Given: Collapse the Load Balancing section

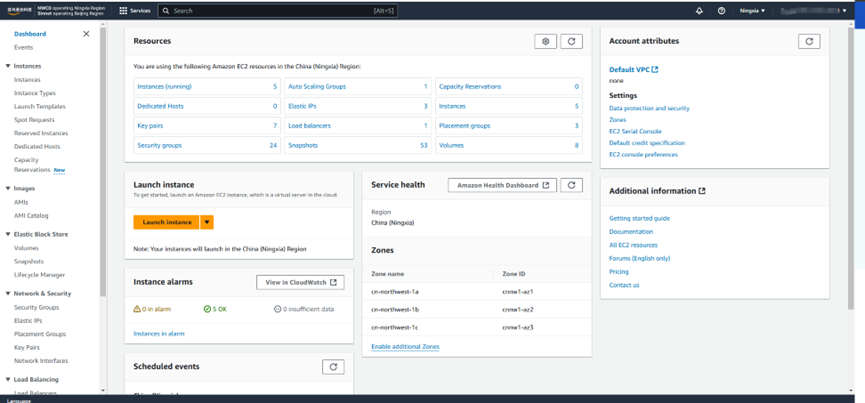Looking at the screenshot, I should [8, 380].
